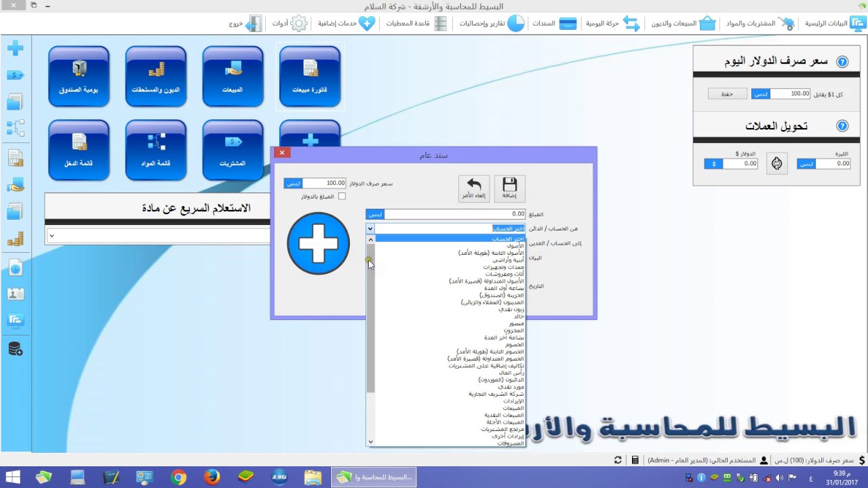Viewport: 868px width, 488px height.
Task: Expand the الاستعلام السريع عن مادة dropdown
Action: pyautogui.click(x=52, y=235)
